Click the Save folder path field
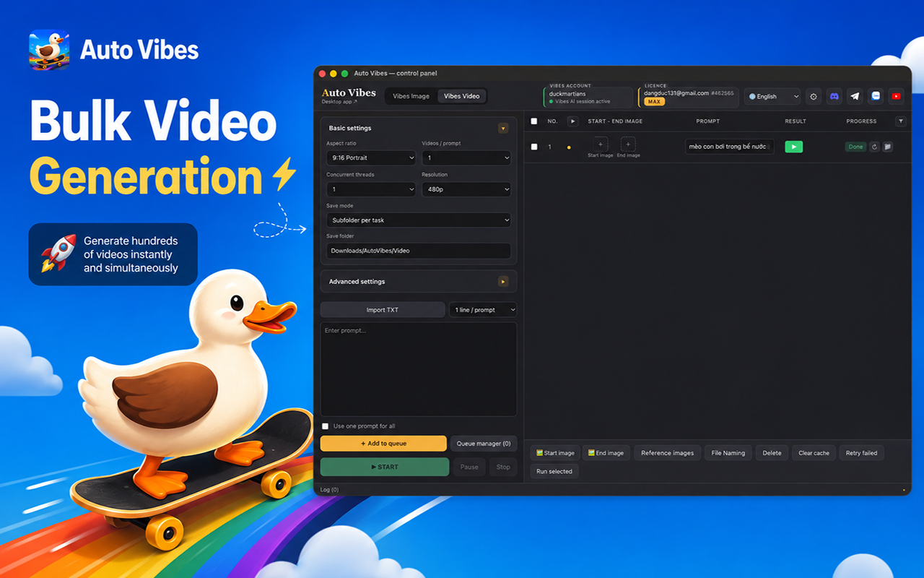 coord(419,251)
